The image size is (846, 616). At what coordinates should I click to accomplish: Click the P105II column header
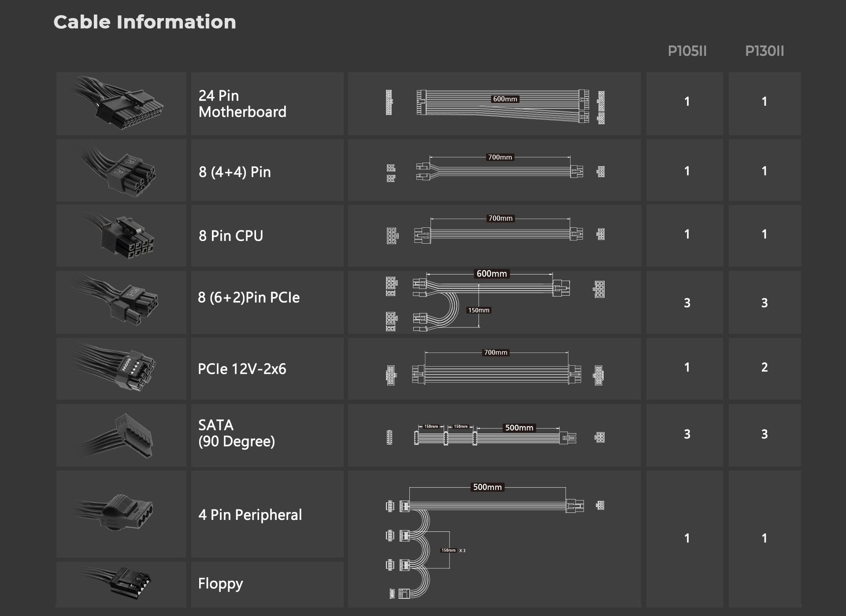tap(687, 51)
